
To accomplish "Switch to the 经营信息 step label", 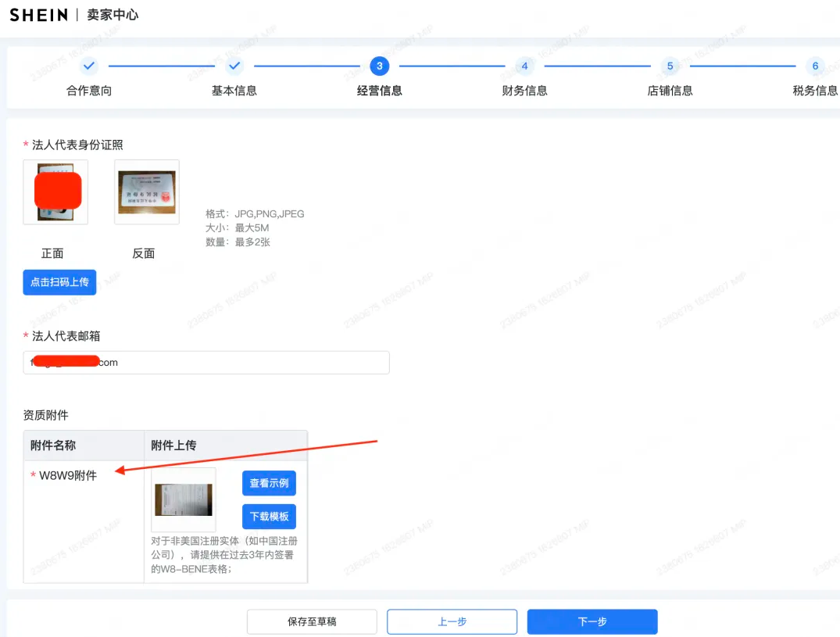I will point(379,90).
